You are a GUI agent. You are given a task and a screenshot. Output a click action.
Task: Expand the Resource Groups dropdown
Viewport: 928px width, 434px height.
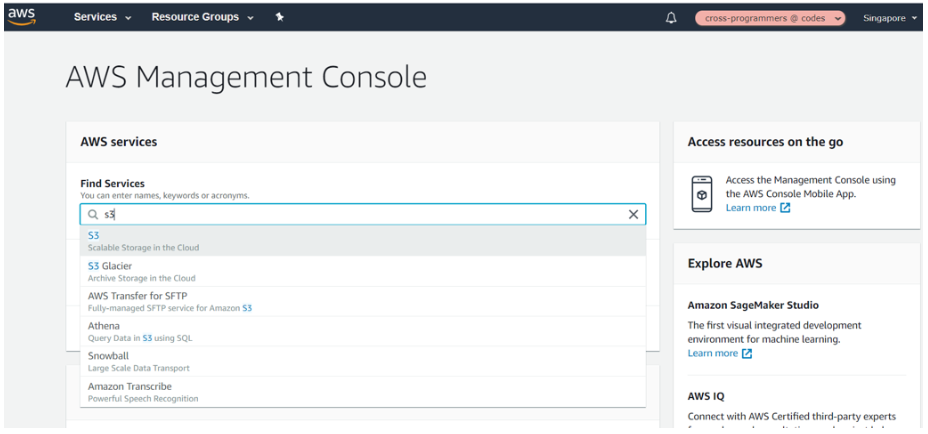coord(202,18)
